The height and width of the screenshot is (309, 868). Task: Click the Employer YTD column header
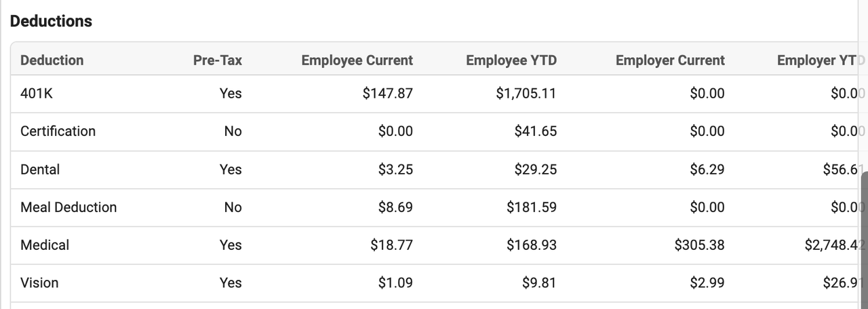click(x=821, y=60)
